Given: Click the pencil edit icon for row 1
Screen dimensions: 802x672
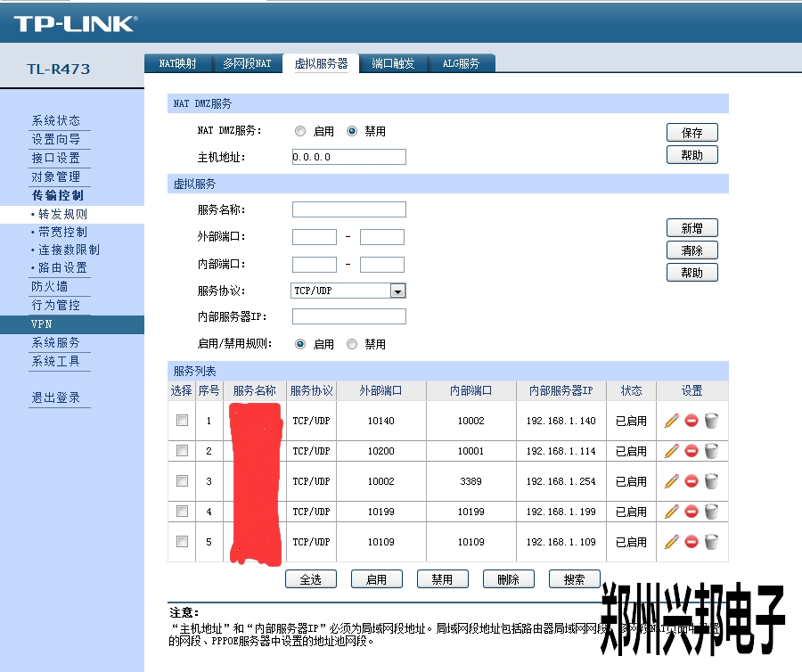Looking at the screenshot, I should [x=672, y=421].
